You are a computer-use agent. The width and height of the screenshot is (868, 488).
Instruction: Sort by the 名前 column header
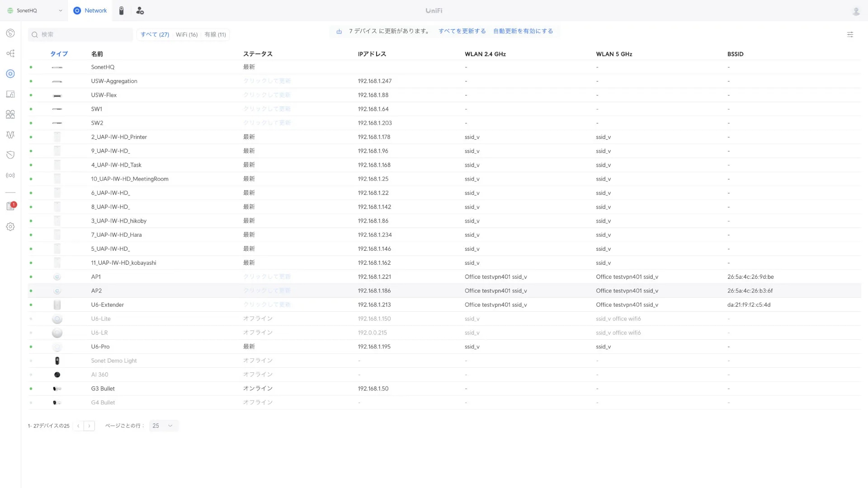point(97,54)
